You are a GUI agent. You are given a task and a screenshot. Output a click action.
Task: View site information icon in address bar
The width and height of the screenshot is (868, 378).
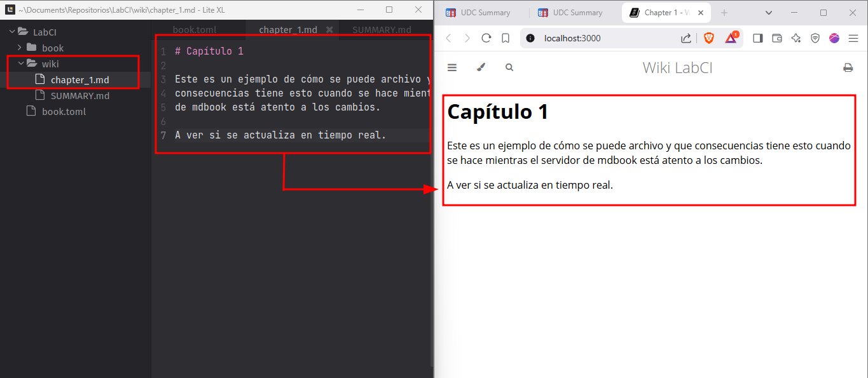(531, 38)
